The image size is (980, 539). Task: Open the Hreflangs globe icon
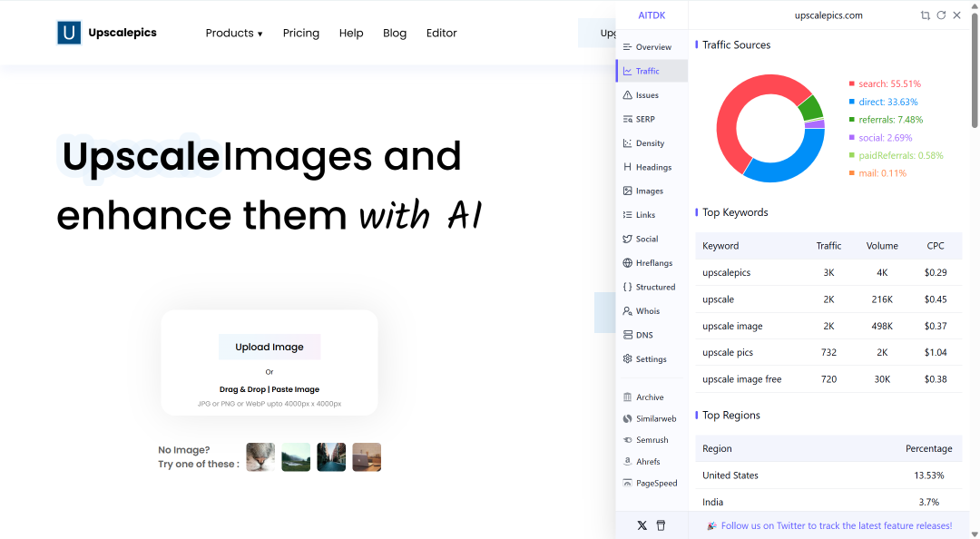628,262
